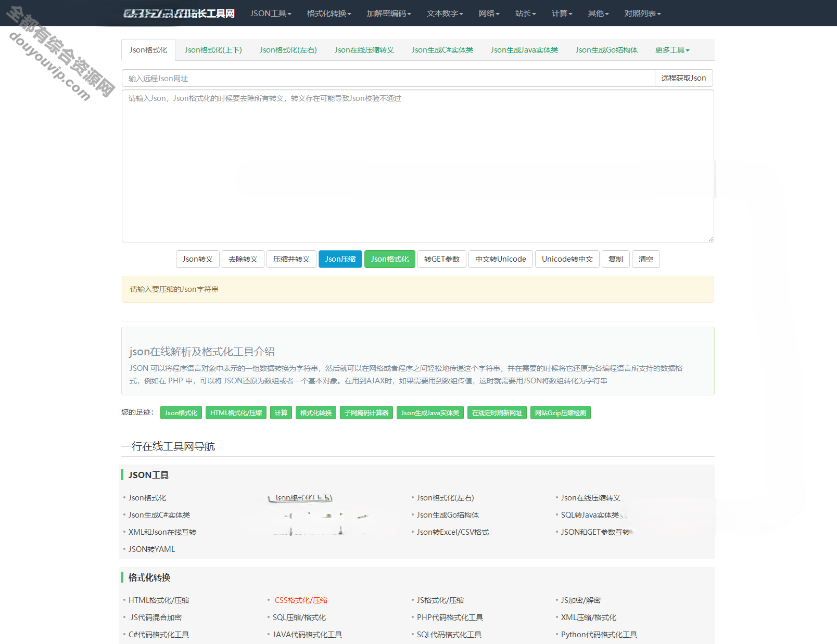This screenshot has width=837, height=644.
Task: Open the Json生成Java实体类 tab
Action: (525, 50)
